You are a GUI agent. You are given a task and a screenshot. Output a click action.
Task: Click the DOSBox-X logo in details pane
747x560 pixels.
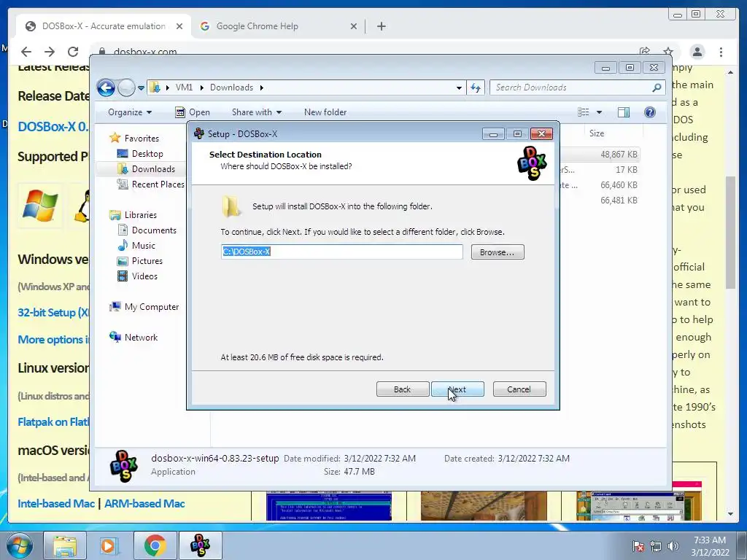tap(123, 466)
